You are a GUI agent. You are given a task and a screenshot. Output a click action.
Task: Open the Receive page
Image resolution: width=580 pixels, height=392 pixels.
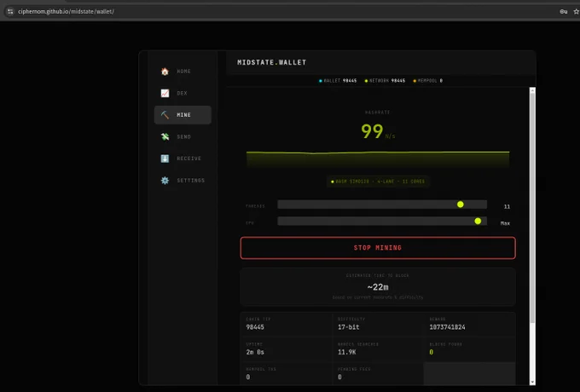point(183,159)
